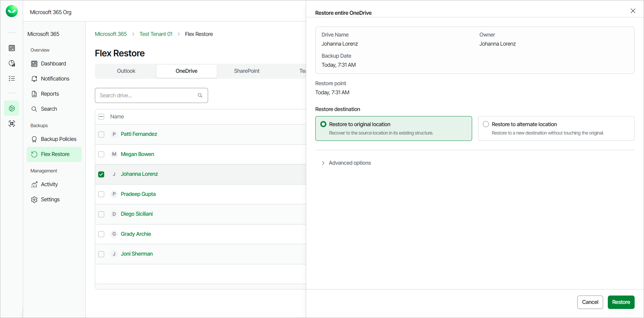Click the Notifications bell icon
The height and width of the screenshot is (318, 644).
[34, 79]
